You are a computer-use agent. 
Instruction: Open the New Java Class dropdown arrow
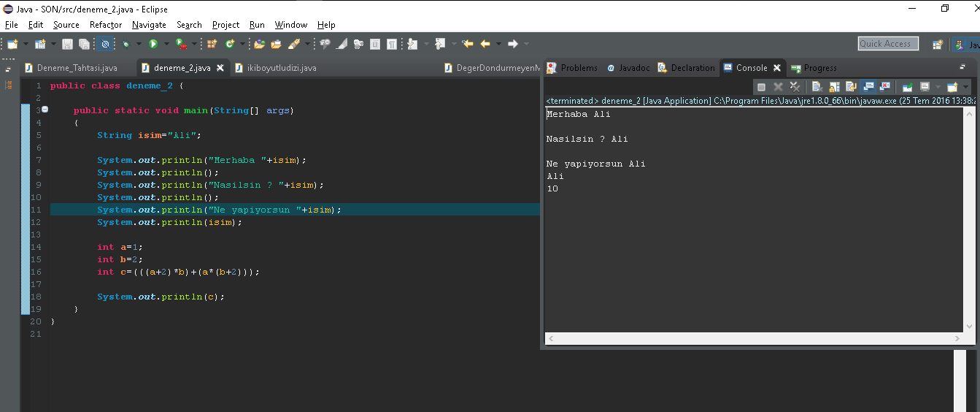pyautogui.click(x=242, y=44)
